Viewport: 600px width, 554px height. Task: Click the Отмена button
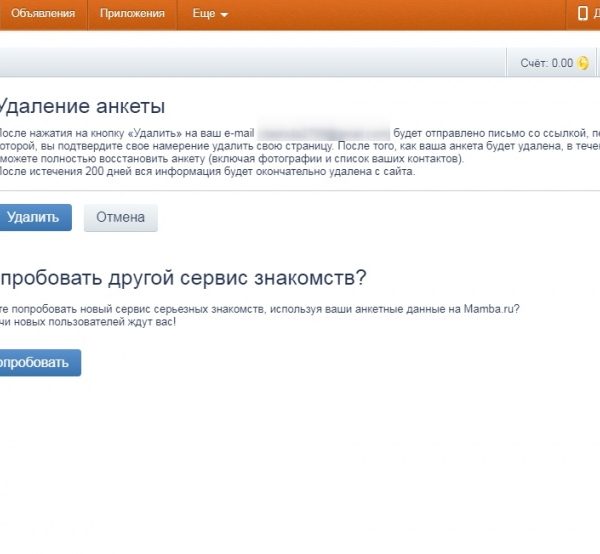click(x=121, y=217)
